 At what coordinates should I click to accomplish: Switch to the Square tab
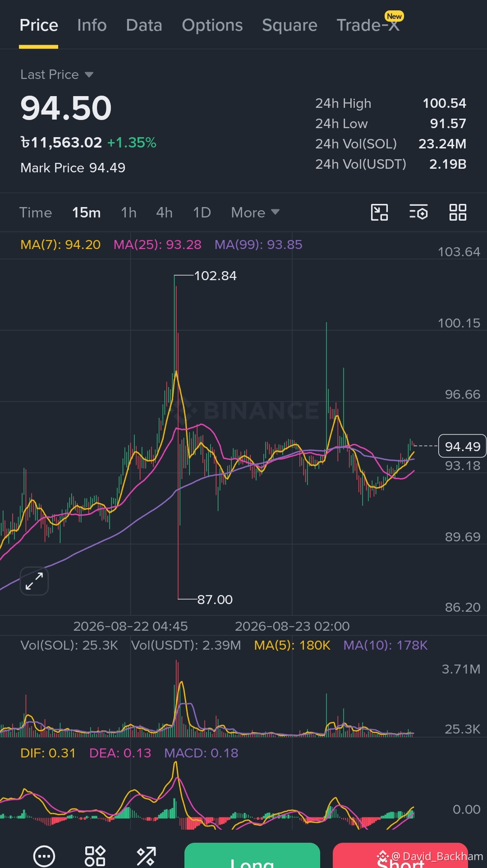click(289, 25)
